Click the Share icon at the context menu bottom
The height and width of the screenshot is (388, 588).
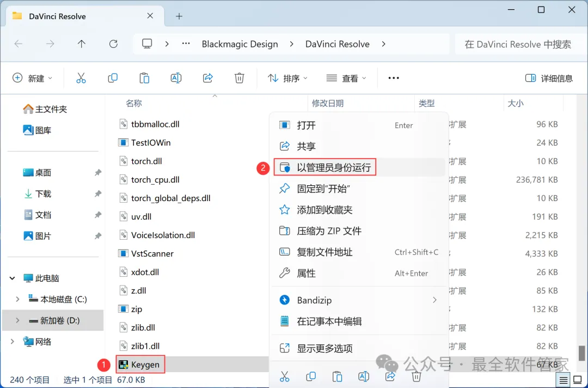tap(390, 376)
